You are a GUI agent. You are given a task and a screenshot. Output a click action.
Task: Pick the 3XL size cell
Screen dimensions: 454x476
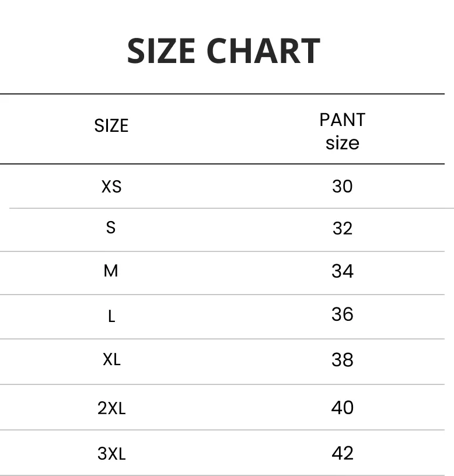pos(111,453)
